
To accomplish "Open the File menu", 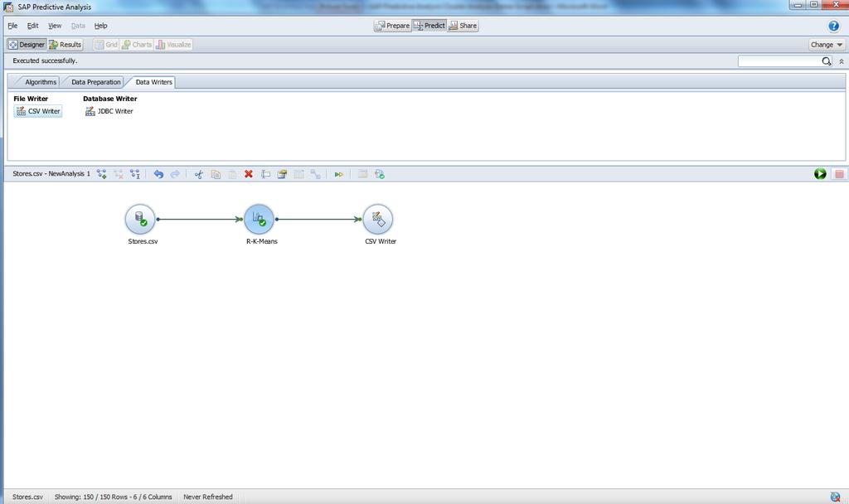I will (12, 26).
